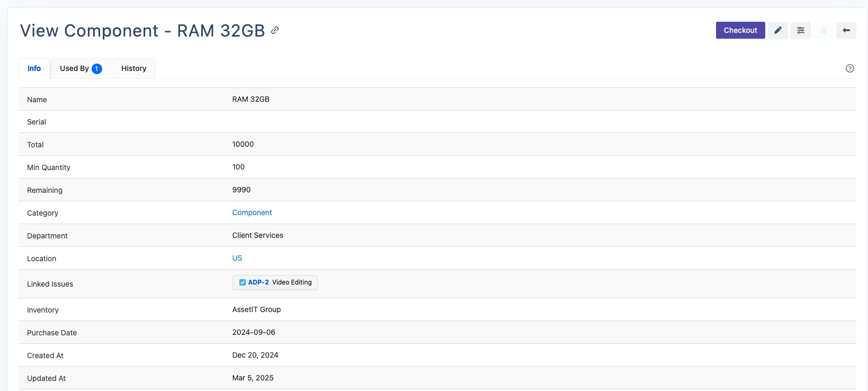Click the faded trash delete icon
Image resolution: width=868 pixels, height=391 pixels.
click(823, 30)
